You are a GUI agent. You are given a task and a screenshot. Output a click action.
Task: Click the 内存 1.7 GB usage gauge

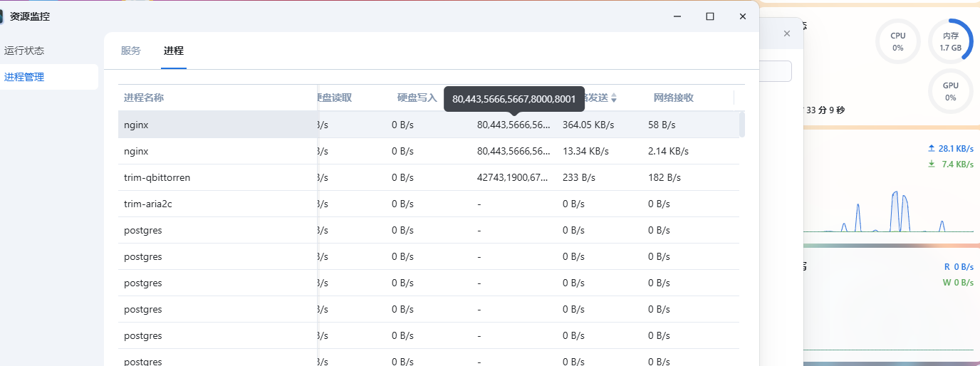[x=950, y=41]
